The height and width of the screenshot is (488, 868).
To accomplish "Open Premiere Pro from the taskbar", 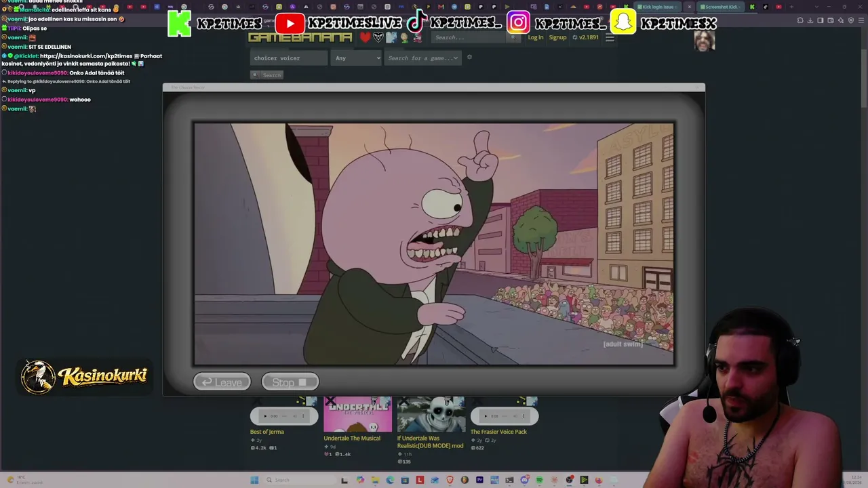I will click(x=479, y=480).
